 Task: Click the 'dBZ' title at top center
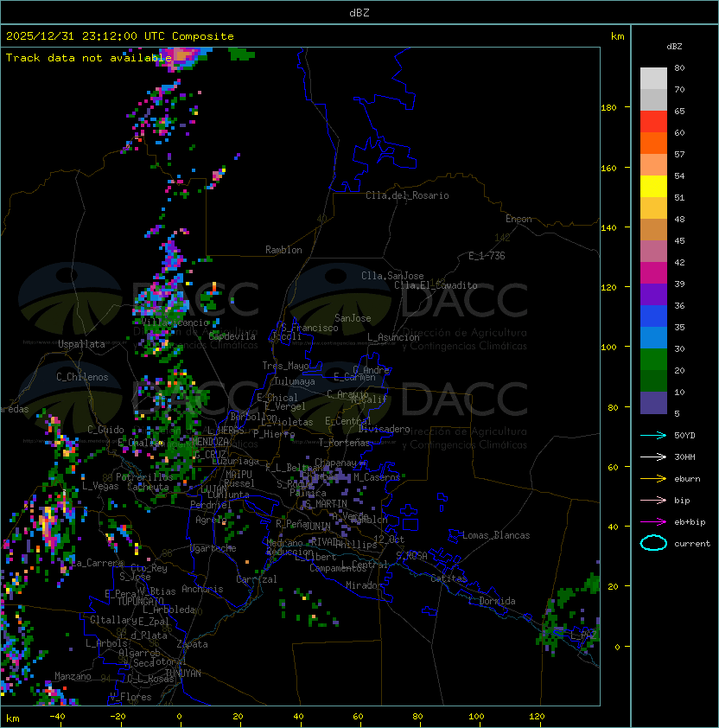point(359,12)
